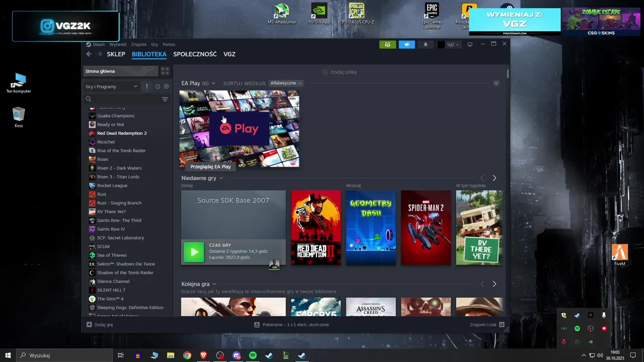This screenshot has height=362, width=644.
Task: Open Google Chrome from the taskbar
Action: [x=187, y=355]
